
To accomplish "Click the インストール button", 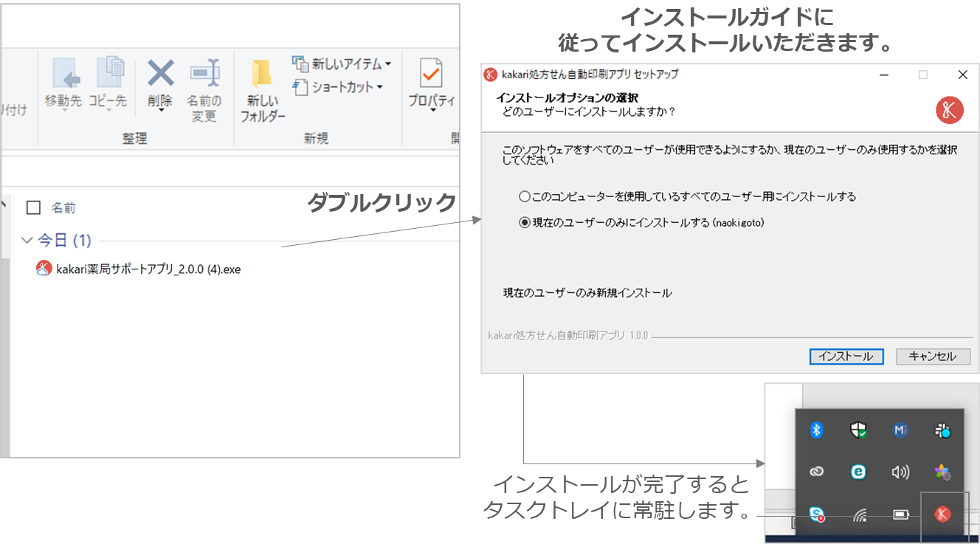I will click(846, 357).
